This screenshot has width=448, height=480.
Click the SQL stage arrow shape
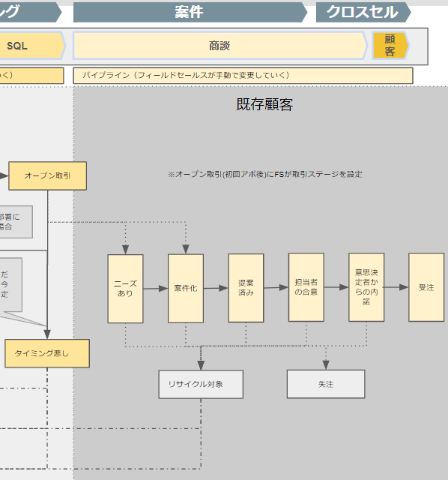[31, 46]
